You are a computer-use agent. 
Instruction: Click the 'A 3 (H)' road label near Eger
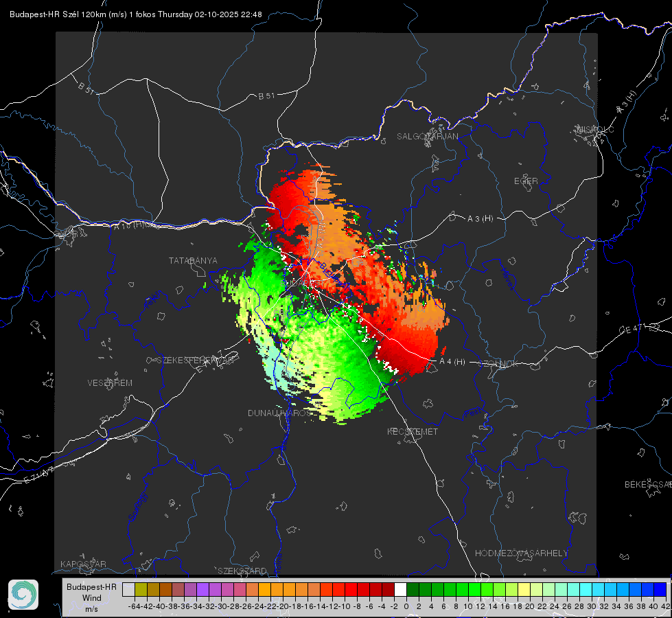click(480, 219)
